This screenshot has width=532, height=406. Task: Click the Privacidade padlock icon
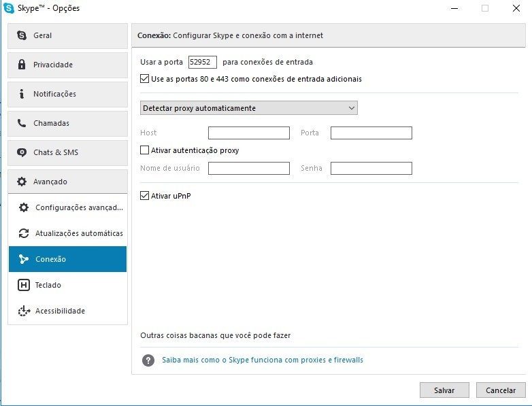(22, 65)
